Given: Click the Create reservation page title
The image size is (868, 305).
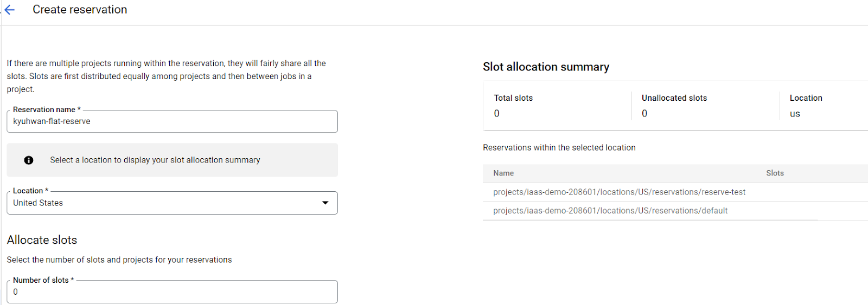Looking at the screenshot, I should 80,10.
